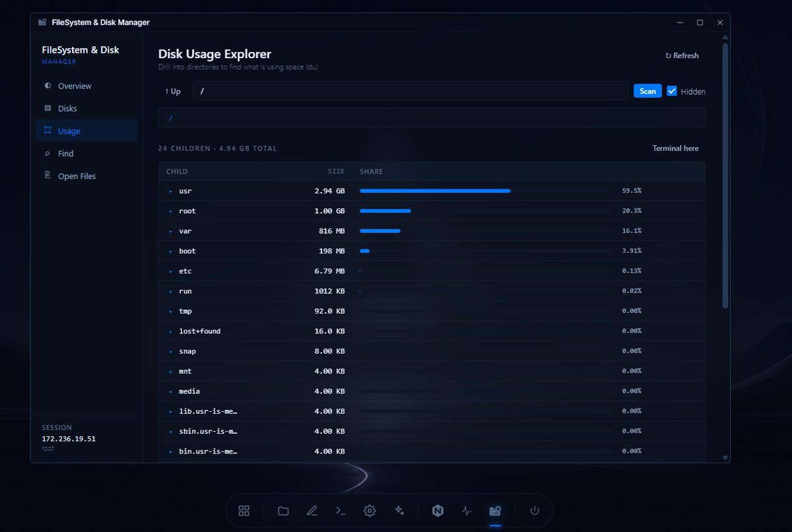Click the Scan button

[x=647, y=91]
